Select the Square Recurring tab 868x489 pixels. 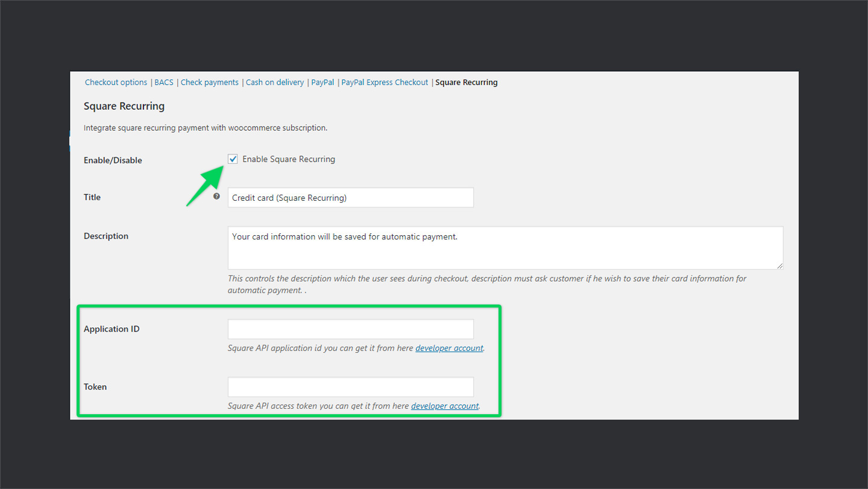tap(467, 83)
